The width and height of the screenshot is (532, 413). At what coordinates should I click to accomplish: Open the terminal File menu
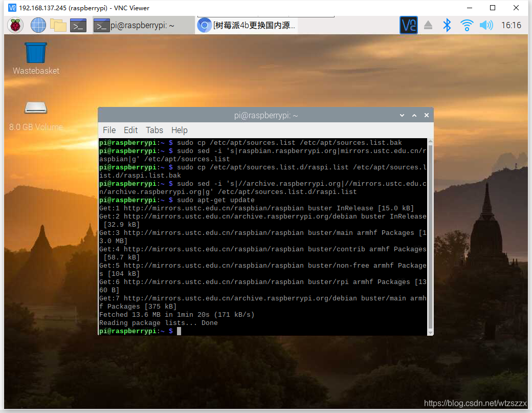click(x=109, y=130)
